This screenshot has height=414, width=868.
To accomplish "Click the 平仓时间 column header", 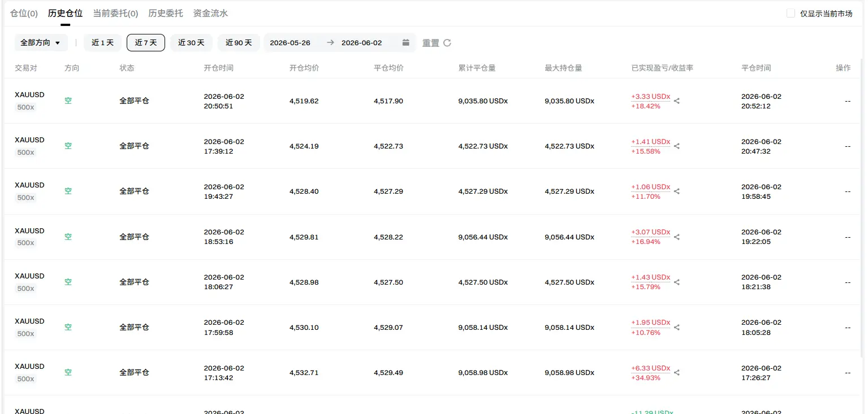I will pos(756,68).
